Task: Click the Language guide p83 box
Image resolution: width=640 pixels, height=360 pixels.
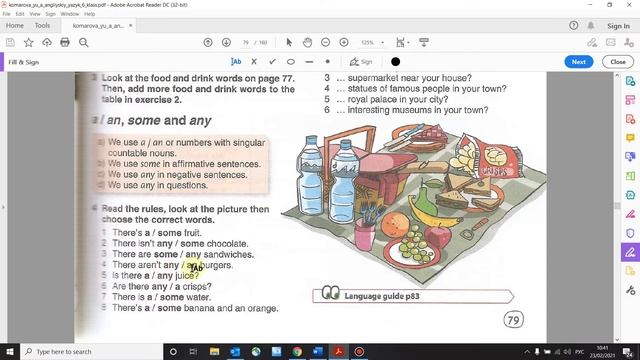Action: click(x=413, y=296)
